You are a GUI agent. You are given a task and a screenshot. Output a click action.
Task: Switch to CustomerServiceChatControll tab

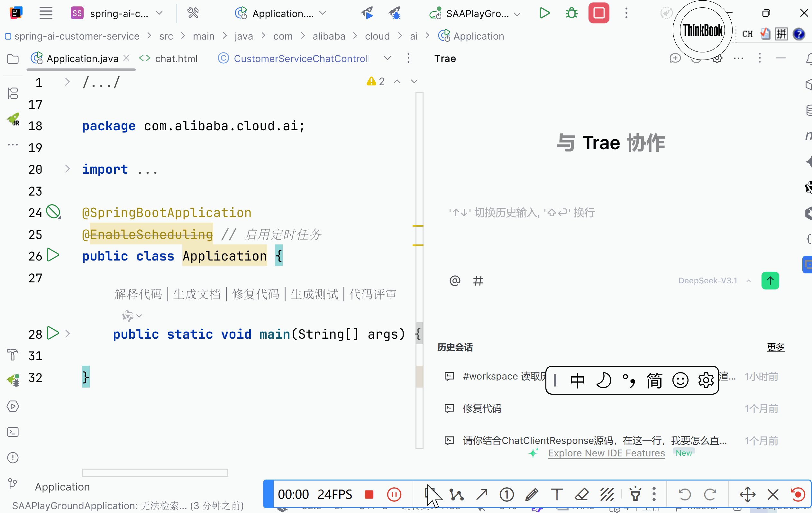[x=301, y=59]
